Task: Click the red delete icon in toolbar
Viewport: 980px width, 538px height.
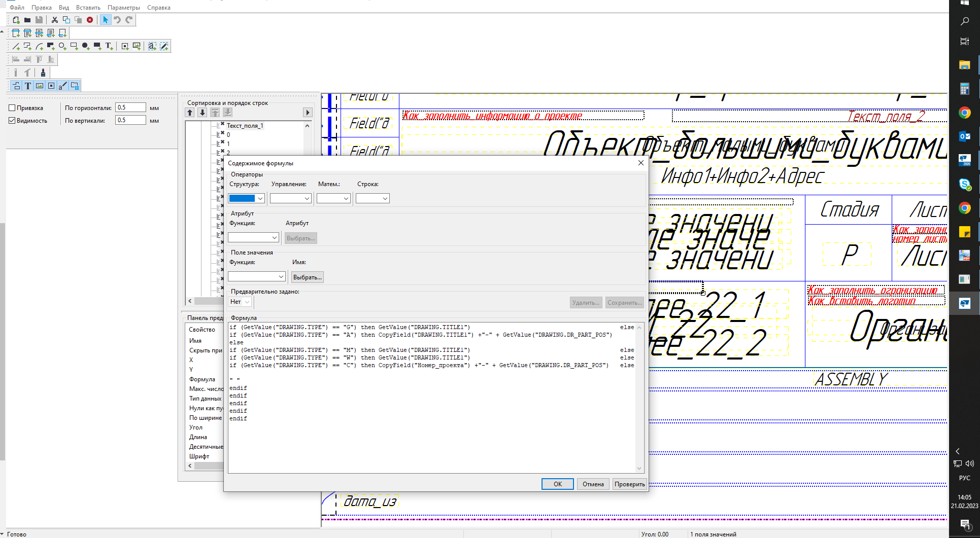Action: (x=90, y=20)
